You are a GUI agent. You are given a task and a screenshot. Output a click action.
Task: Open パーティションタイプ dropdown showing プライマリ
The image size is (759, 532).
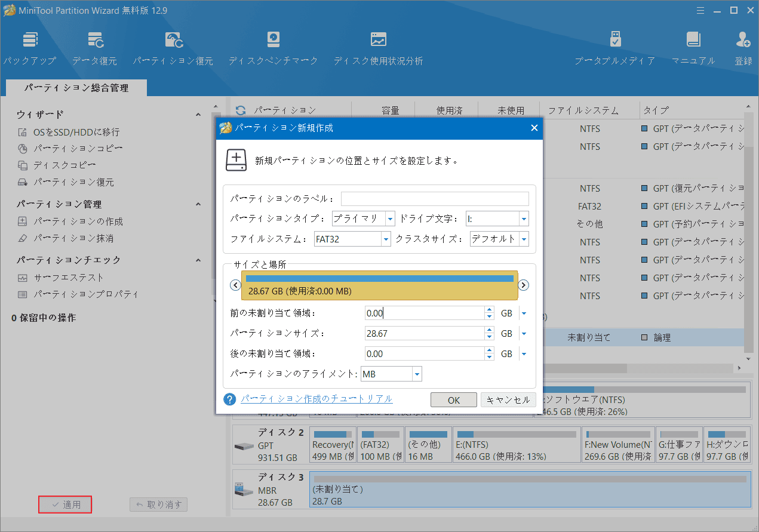point(364,219)
